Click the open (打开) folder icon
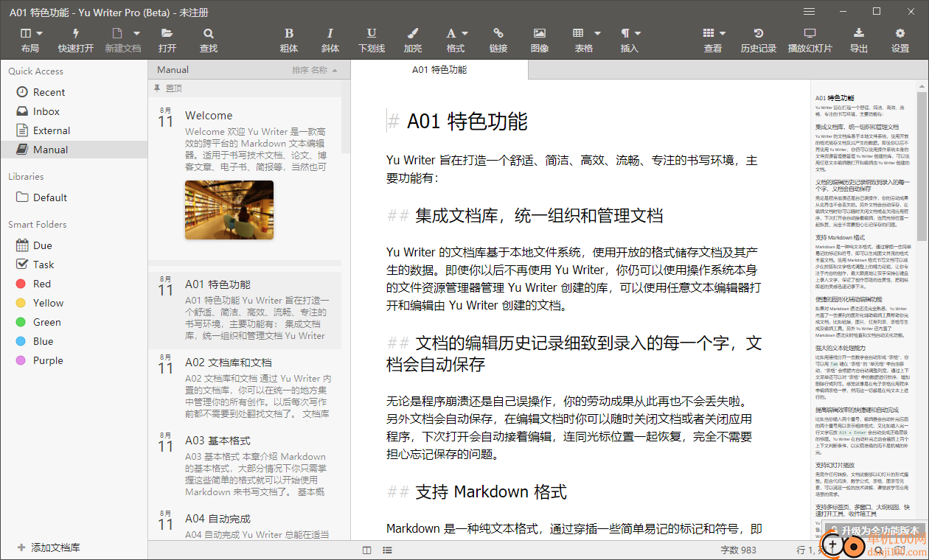The image size is (929, 560). [x=167, y=33]
